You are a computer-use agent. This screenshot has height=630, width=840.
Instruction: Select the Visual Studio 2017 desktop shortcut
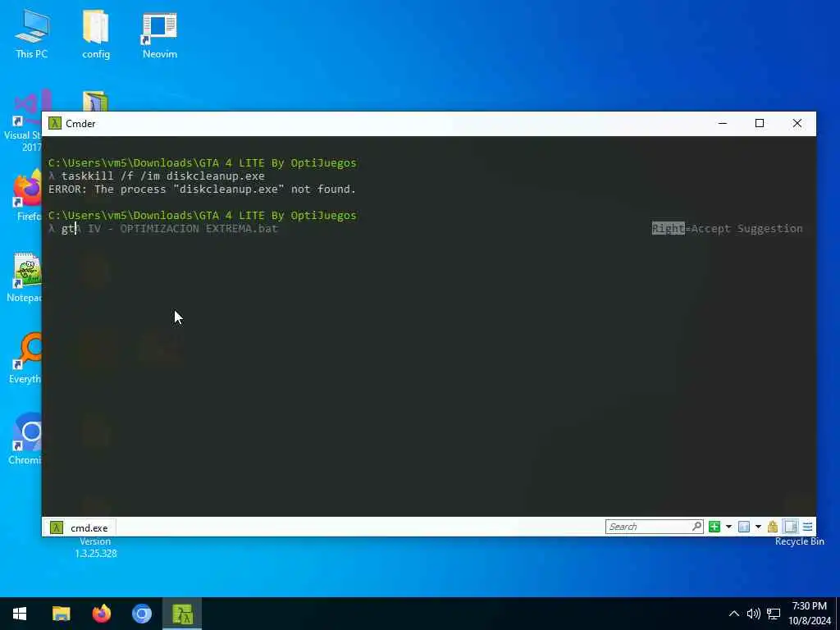pos(22,121)
